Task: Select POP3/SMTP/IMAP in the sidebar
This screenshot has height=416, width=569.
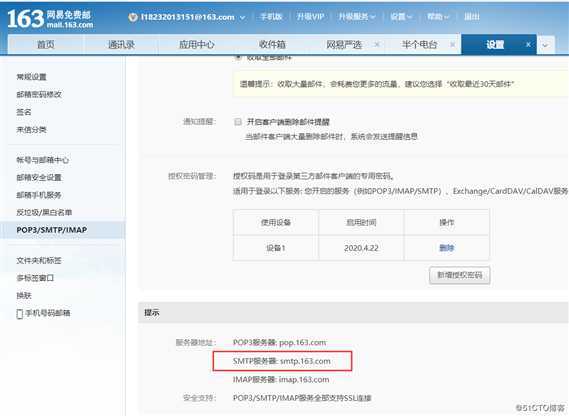Action: tap(62, 230)
